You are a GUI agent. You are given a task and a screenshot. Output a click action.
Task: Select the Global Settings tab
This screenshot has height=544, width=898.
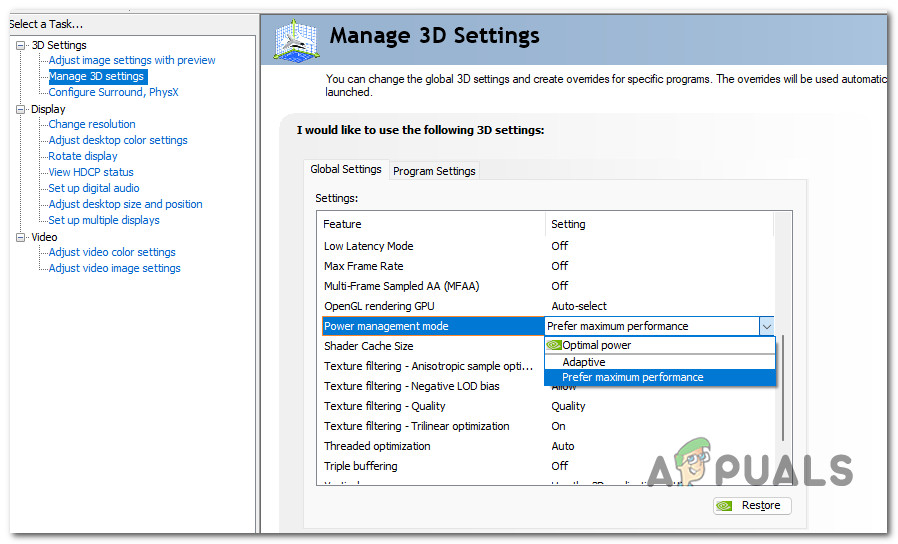tap(346, 170)
